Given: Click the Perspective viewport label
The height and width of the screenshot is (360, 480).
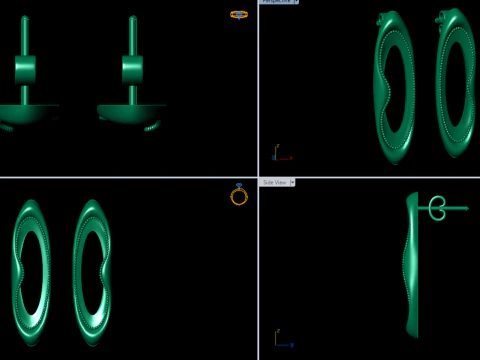Looking at the screenshot, I should tap(276, 1).
